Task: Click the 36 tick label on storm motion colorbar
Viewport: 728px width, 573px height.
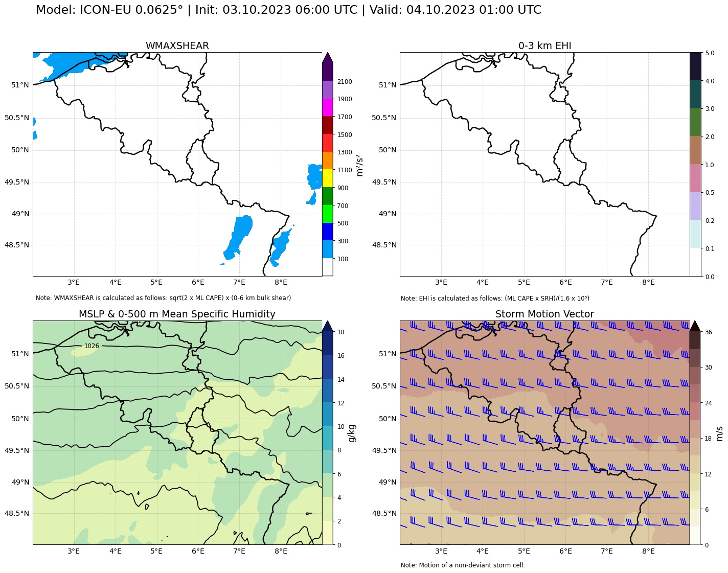Action: coord(709,332)
